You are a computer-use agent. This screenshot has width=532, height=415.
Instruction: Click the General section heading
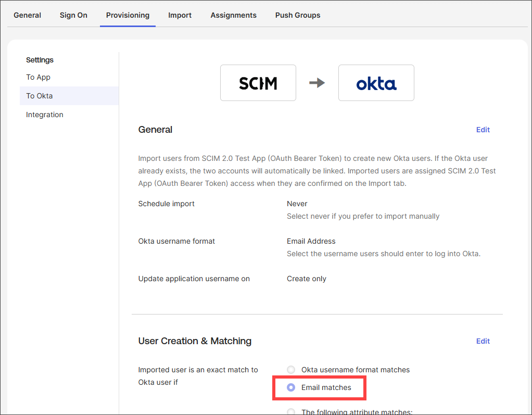[155, 130]
